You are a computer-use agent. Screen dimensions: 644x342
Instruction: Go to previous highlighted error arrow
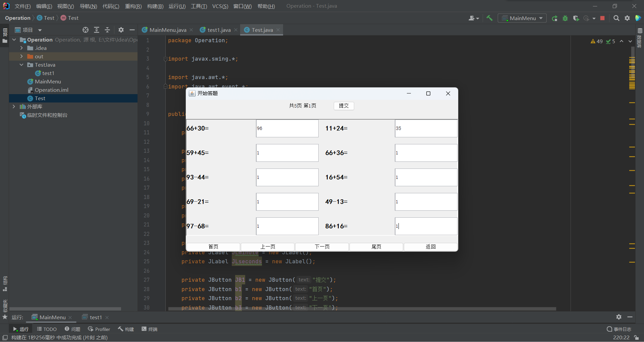622,41
